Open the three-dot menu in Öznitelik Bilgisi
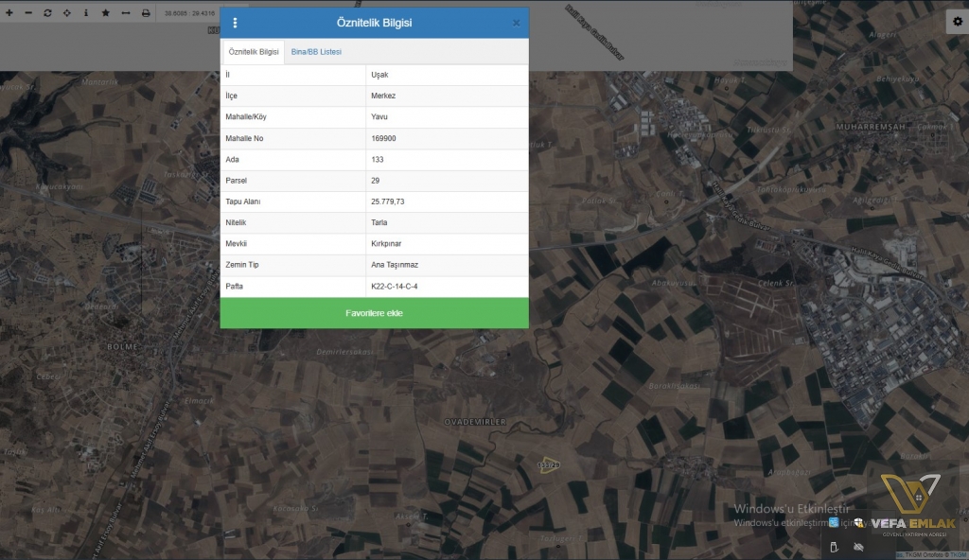The height and width of the screenshot is (560, 969). click(236, 23)
